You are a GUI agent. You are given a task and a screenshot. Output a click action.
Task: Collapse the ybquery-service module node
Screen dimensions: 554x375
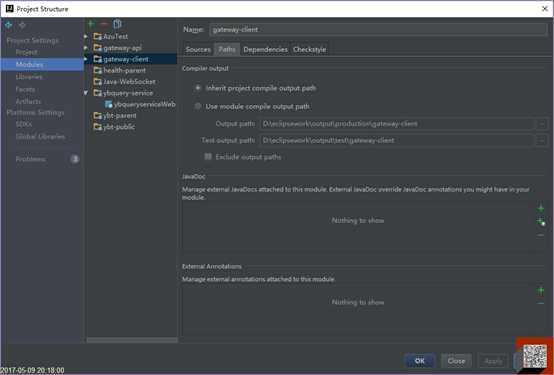(86, 93)
